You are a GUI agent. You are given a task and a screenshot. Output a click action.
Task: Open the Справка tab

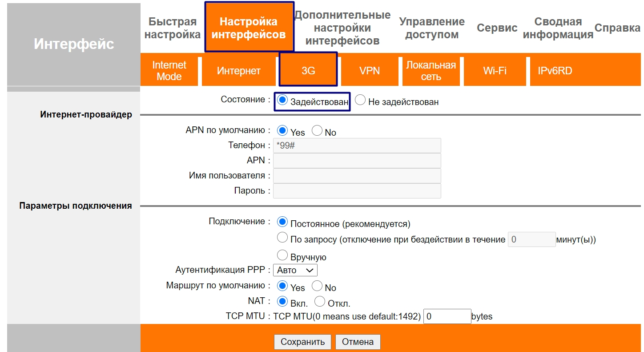click(x=618, y=28)
